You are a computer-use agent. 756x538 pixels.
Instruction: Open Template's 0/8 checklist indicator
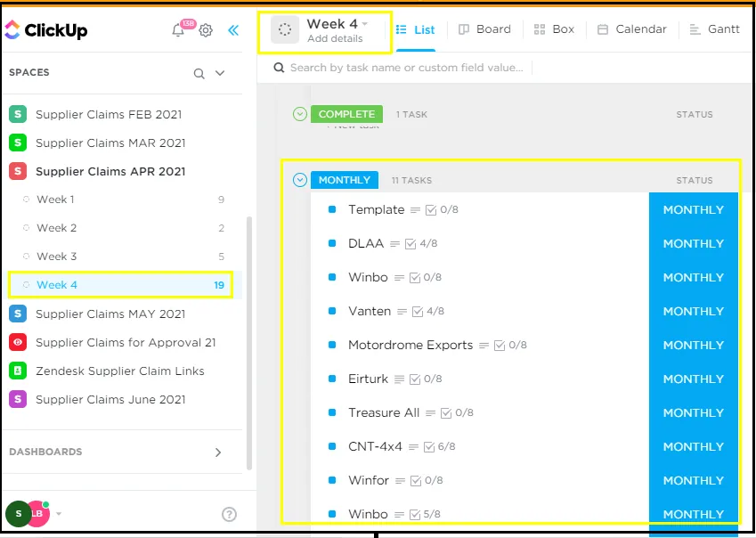pyautogui.click(x=443, y=209)
